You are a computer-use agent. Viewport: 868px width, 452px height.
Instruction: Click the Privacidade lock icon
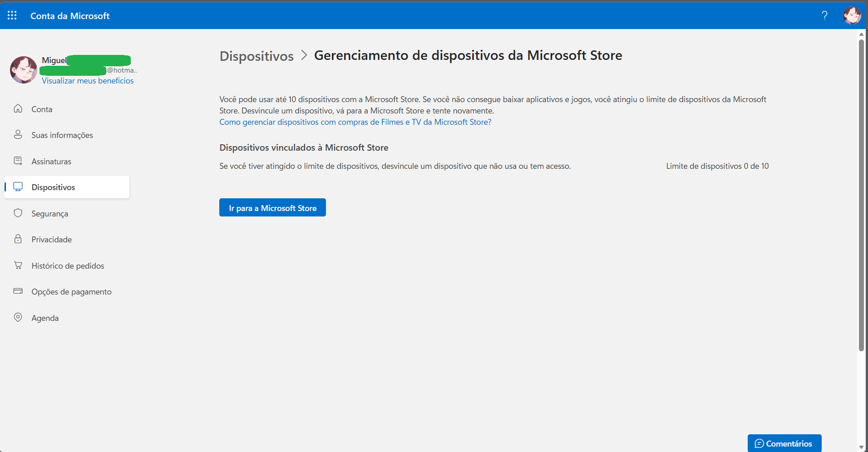[18, 239]
